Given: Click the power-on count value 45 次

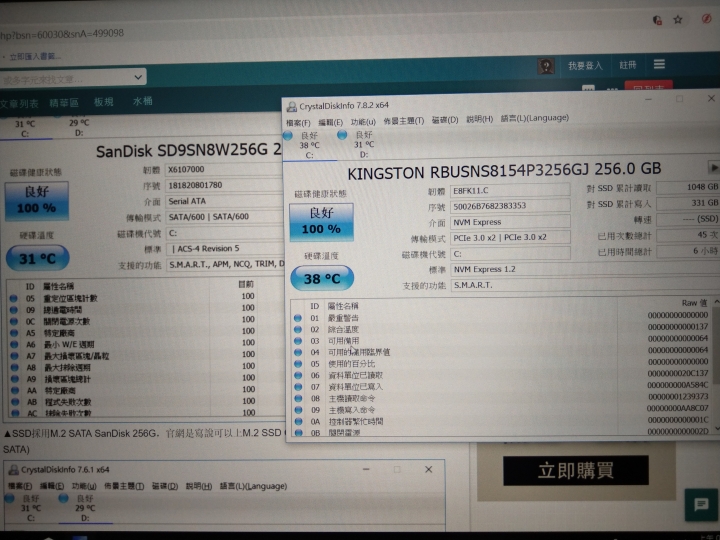Looking at the screenshot, I should pos(688,235).
